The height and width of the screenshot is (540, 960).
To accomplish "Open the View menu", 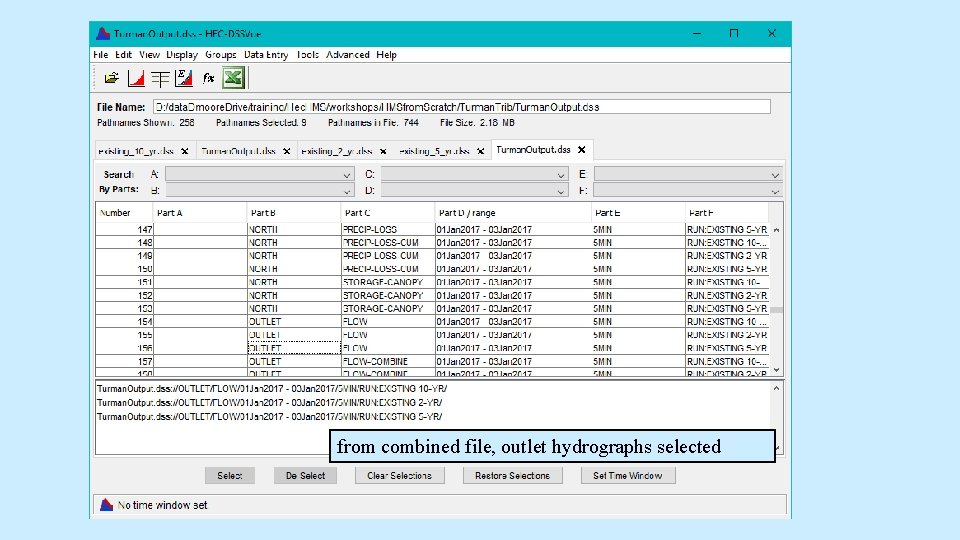I will (149, 54).
